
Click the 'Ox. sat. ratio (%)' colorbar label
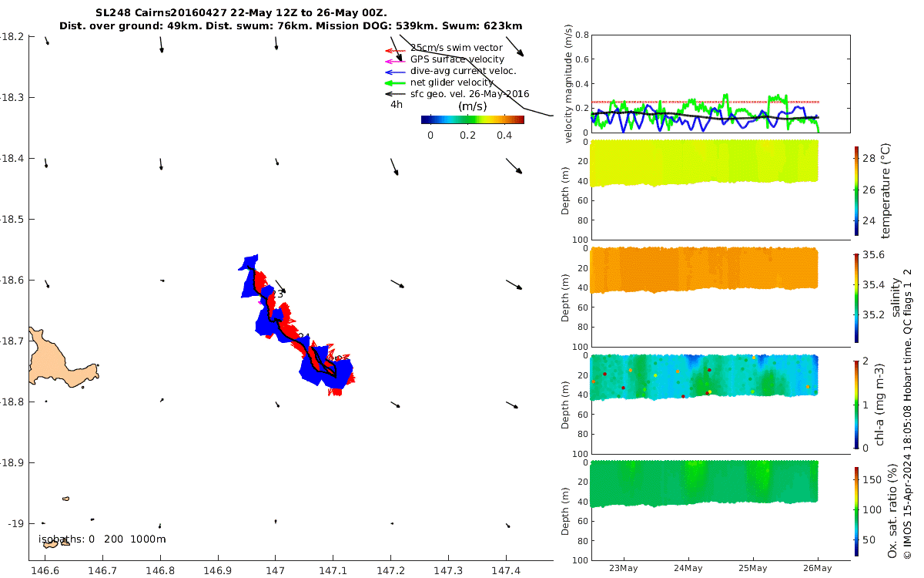(x=892, y=511)
